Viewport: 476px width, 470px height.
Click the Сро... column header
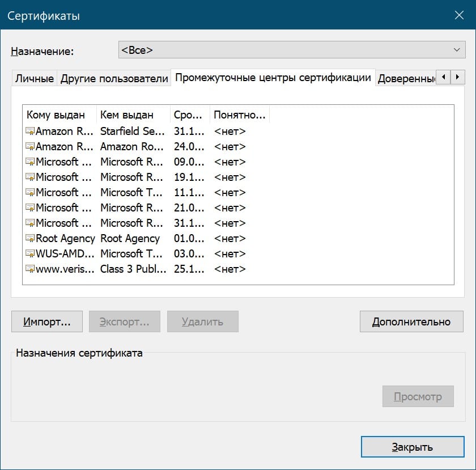click(x=190, y=115)
